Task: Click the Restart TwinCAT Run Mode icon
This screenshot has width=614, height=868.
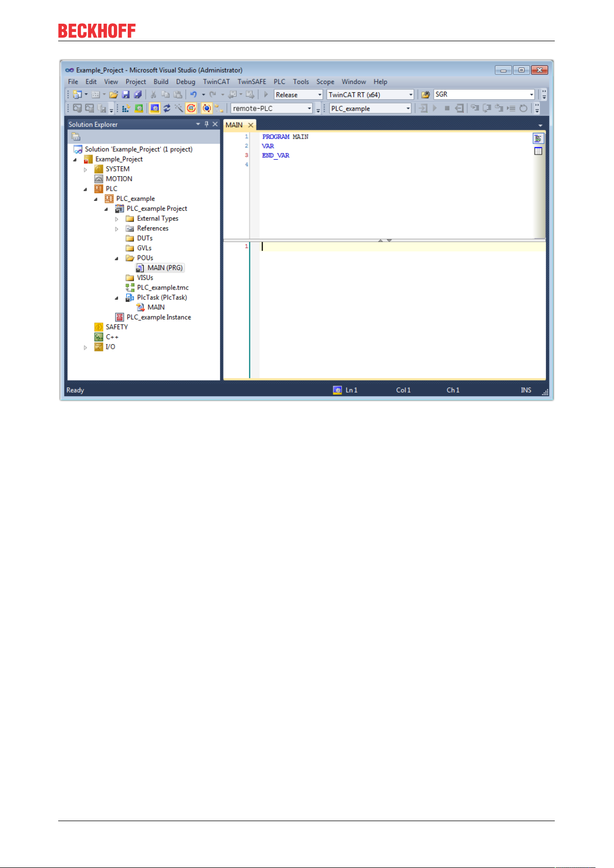Action: coord(139,108)
